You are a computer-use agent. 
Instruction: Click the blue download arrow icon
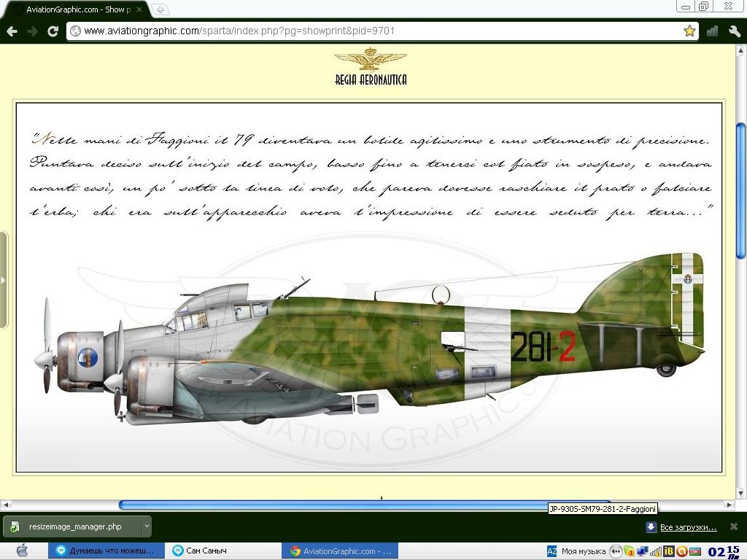click(x=651, y=526)
